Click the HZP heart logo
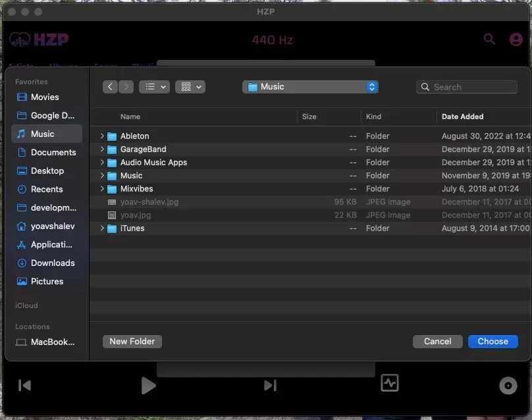 (20, 39)
